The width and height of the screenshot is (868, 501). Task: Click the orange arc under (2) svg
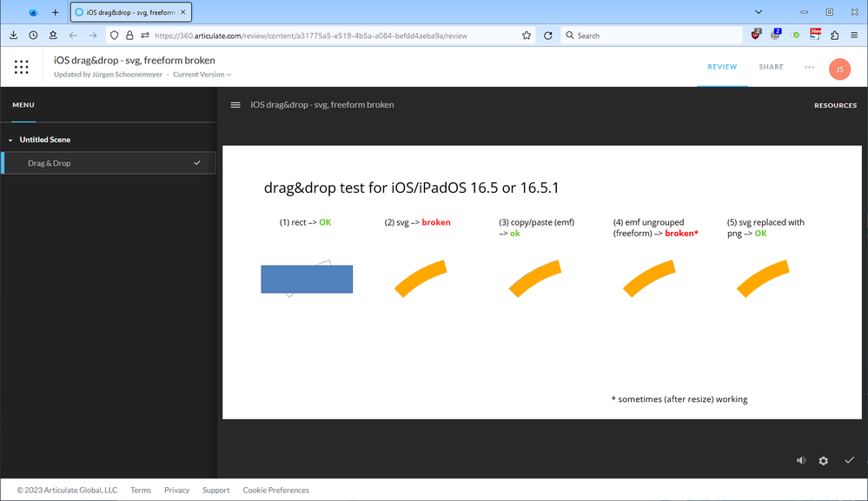pyautogui.click(x=421, y=278)
